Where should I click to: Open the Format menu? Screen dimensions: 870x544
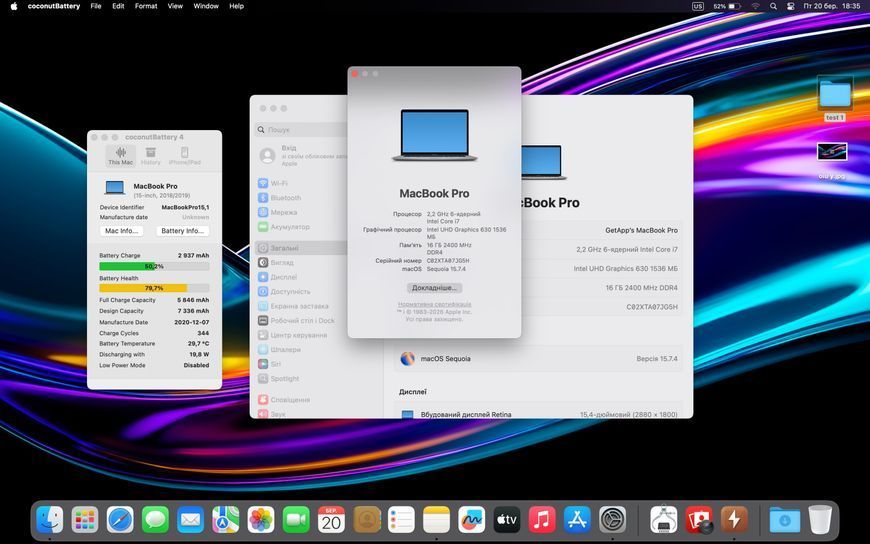pyautogui.click(x=146, y=6)
